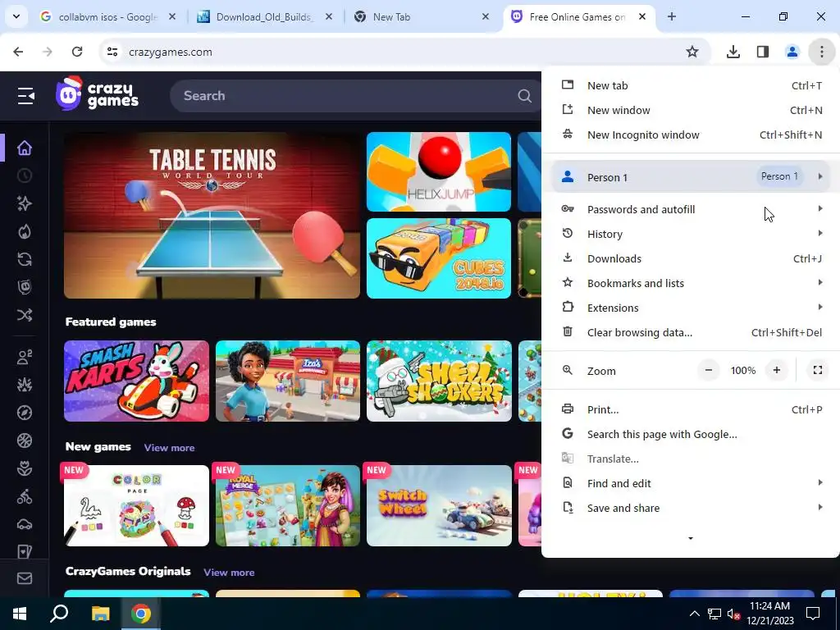Viewport: 840px width, 630px height.
Task: Expand Passwords and autofill submenu
Action: [x=691, y=209]
